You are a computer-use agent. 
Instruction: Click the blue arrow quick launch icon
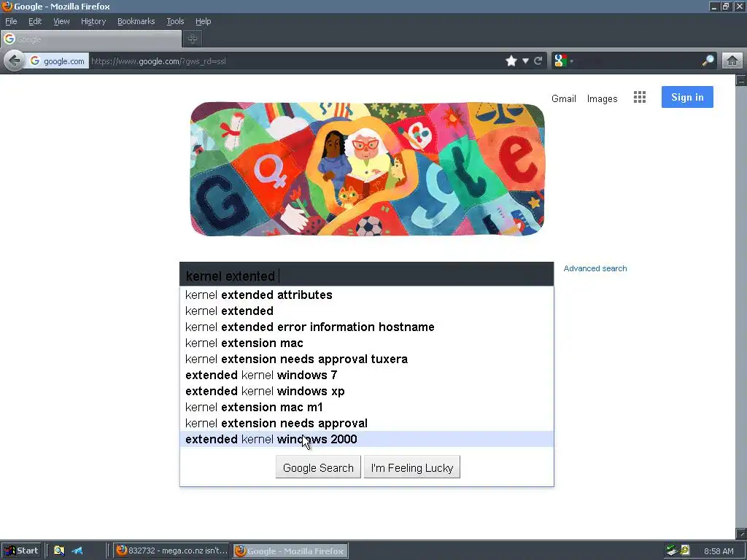[x=77, y=551]
